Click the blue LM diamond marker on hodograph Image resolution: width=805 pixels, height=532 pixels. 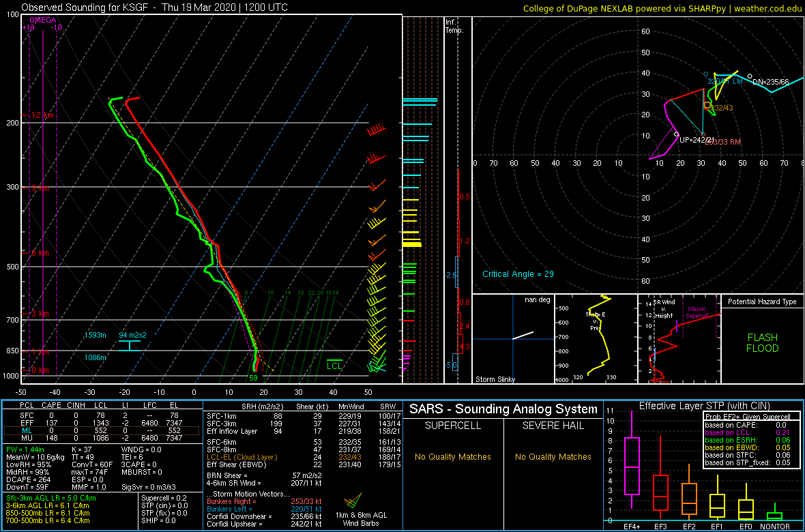tap(706, 74)
